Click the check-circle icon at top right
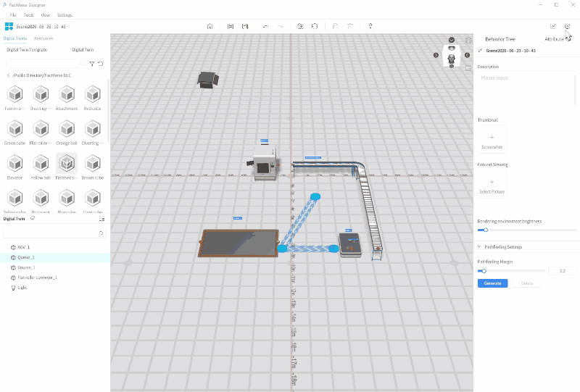This screenshot has width=580, height=392. 567,26
